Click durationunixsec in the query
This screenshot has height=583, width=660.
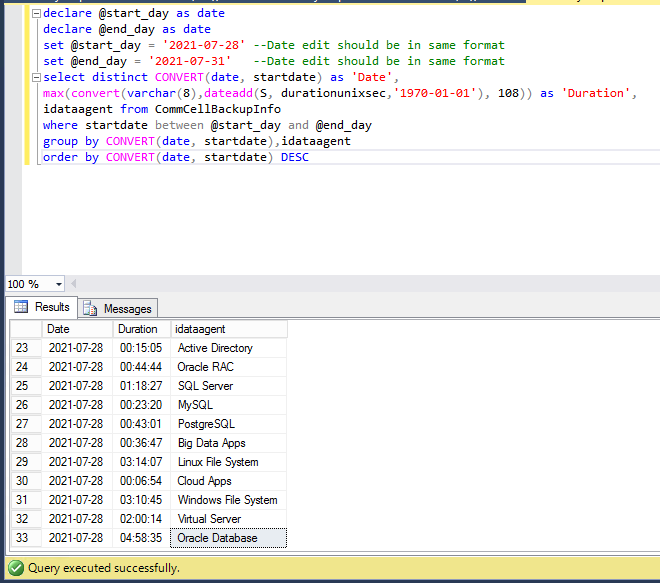pyautogui.click(x=333, y=93)
